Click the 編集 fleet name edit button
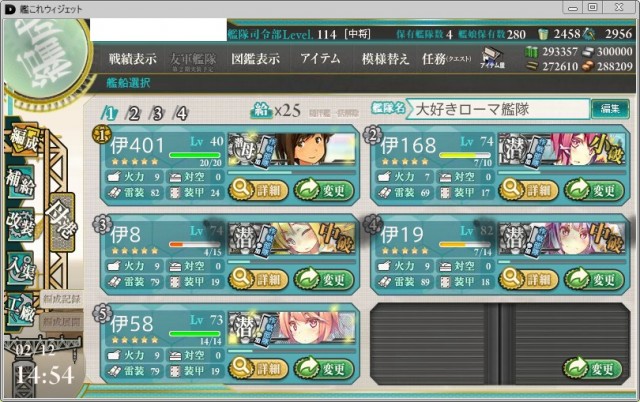The height and width of the screenshot is (402, 640). [610, 109]
